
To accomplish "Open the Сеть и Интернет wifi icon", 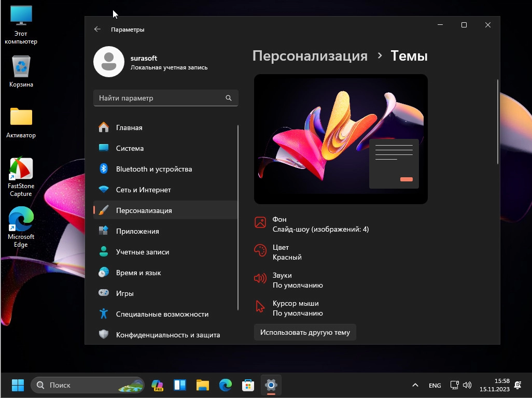I will [x=104, y=189].
